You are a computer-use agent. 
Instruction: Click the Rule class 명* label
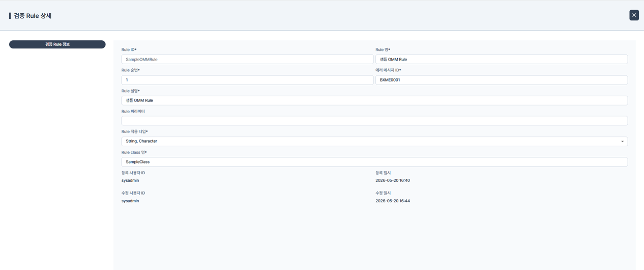pyautogui.click(x=134, y=152)
